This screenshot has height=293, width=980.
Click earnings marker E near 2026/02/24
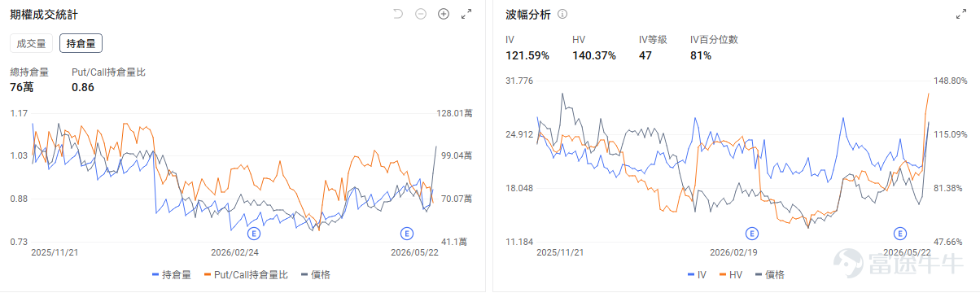(254, 234)
